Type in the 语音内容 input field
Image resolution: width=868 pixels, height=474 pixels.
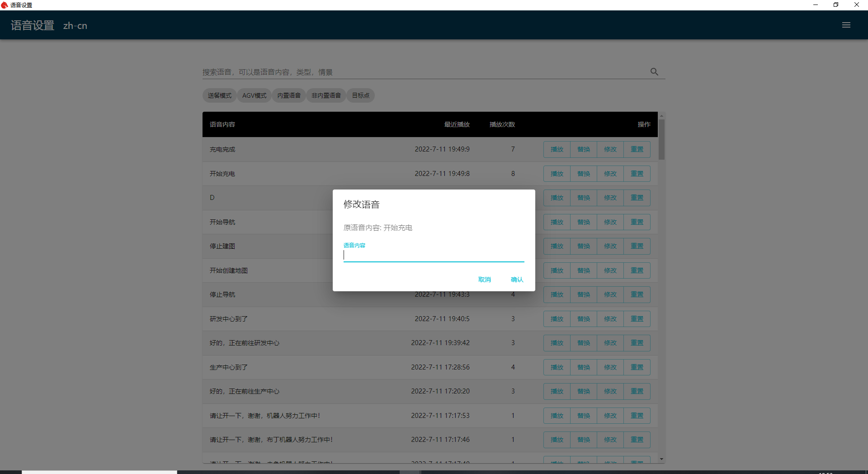[x=433, y=256]
